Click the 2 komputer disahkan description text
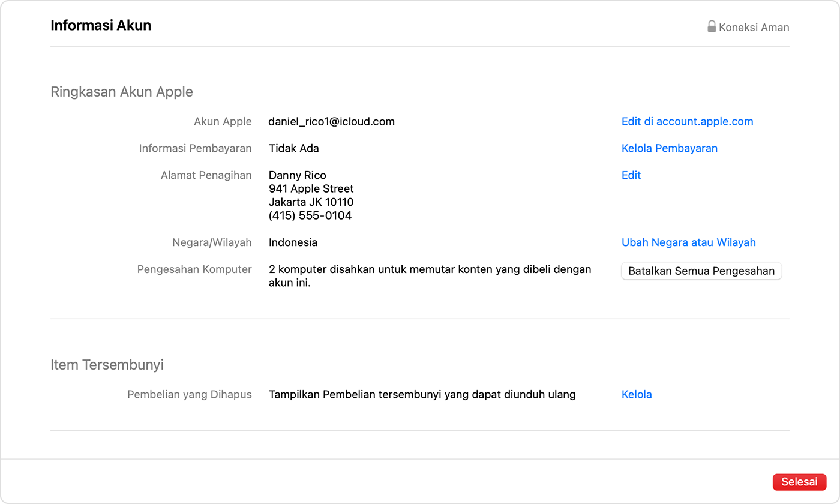 430,276
